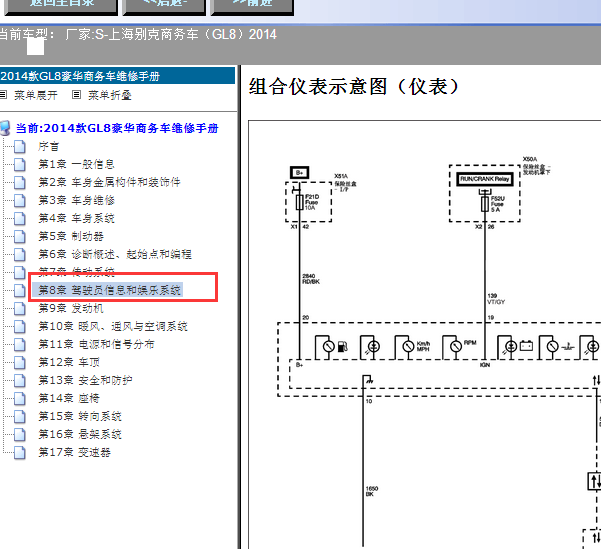Viewport: 601px width, 549px height.
Task: Click the page icon beside 第15章 转向系统
Action: tap(20, 416)
